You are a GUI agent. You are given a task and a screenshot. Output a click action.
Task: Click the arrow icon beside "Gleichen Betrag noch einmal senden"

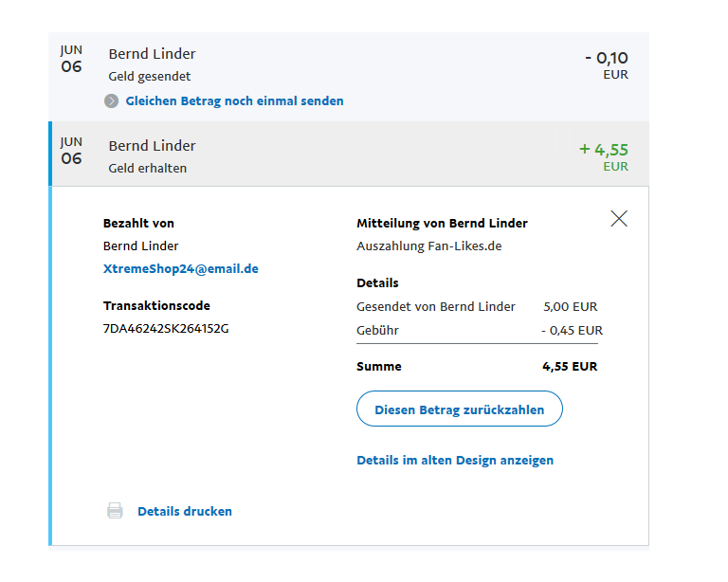pyautogui.click(x=112, y=101)
